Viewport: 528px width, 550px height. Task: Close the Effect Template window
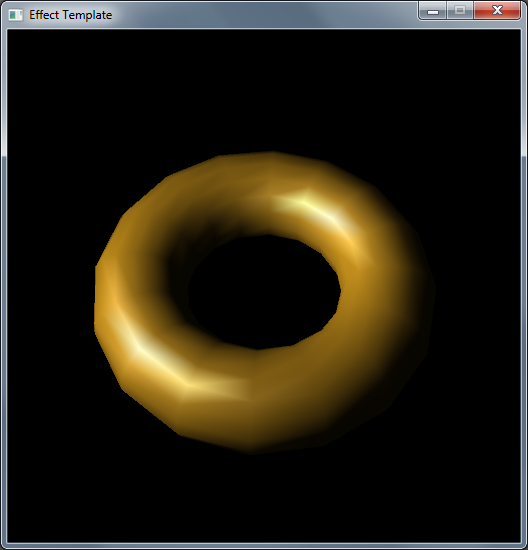pyautogui.click(x=497, y=11)
